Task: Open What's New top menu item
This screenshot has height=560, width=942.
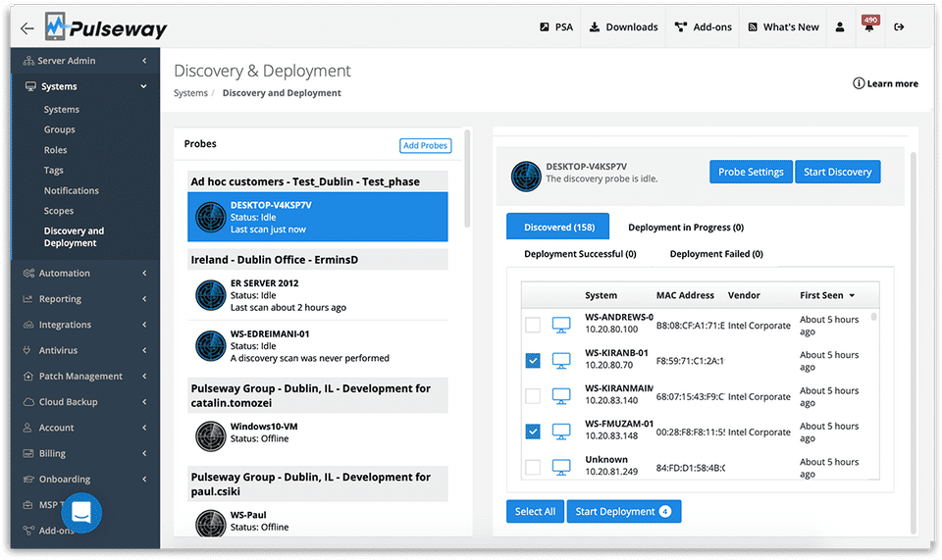Action: tap(783, 27)
